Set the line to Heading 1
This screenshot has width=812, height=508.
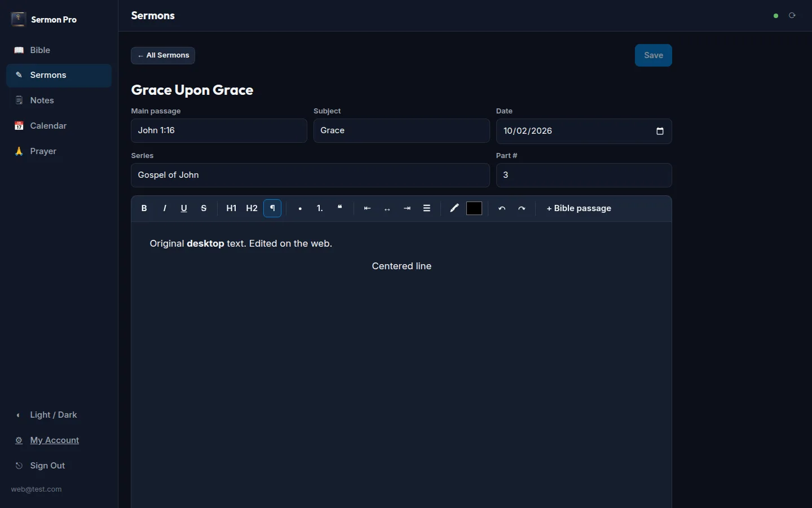click(x=231, y=208)
